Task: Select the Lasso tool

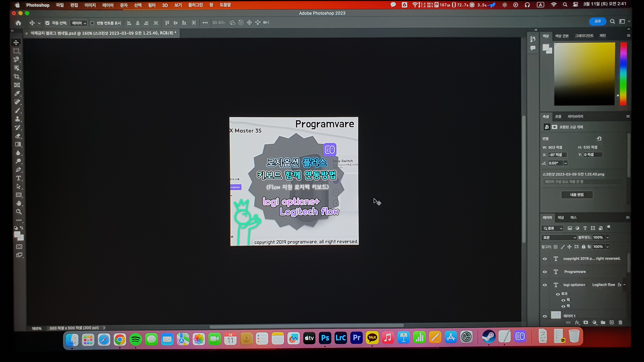Action: point(16,60)
